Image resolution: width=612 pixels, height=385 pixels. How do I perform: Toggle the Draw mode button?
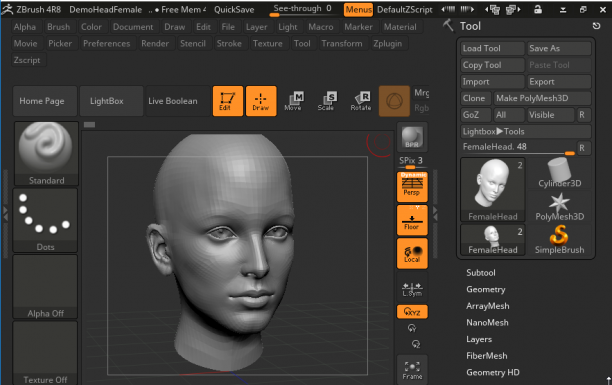tap(261, 101)
